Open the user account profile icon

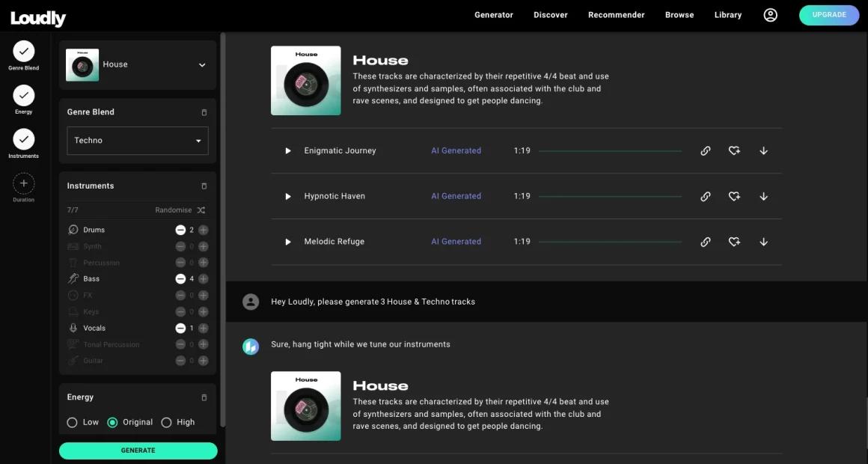coord(770,15)
